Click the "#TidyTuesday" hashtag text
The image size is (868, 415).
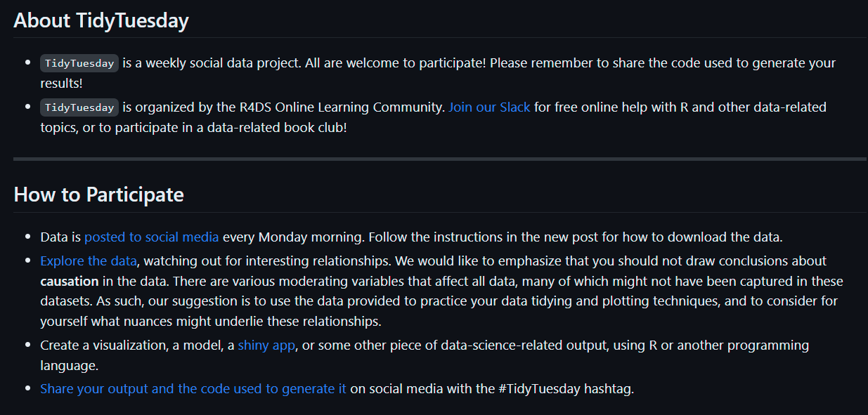tap(540, 388)
